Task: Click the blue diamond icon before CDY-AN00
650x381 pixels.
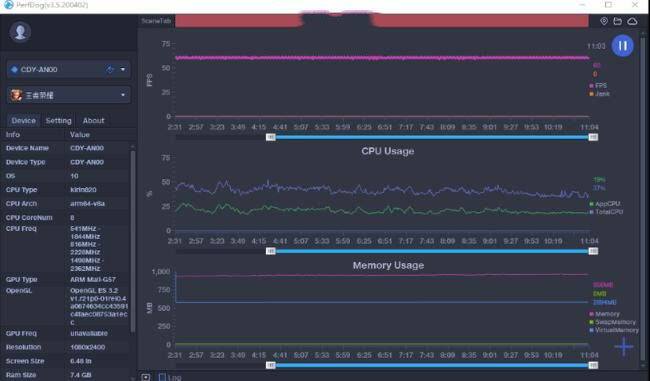Action: click(x=14, y=69)
